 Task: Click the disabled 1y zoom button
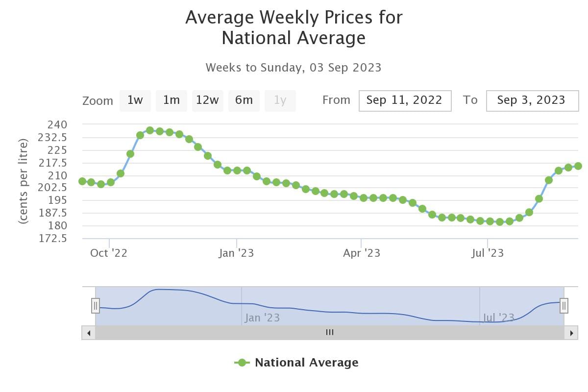pyautogui.click(x=280, y=100)
